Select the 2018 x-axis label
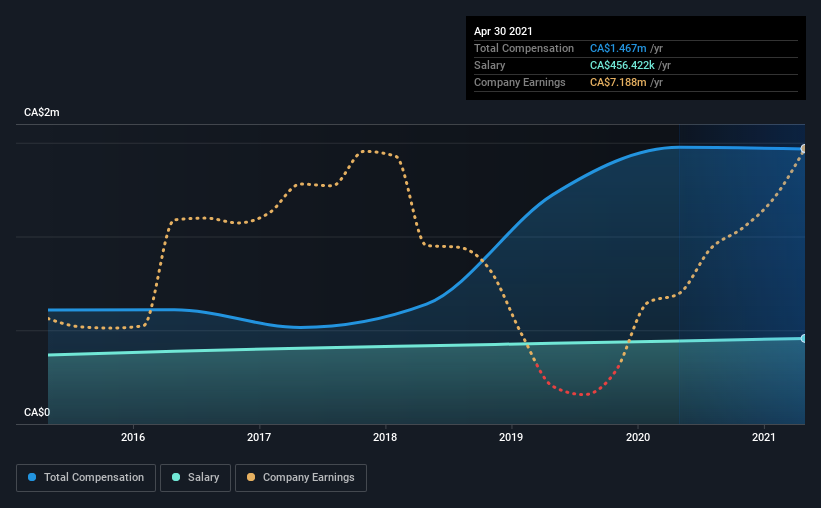 [385, 437]
